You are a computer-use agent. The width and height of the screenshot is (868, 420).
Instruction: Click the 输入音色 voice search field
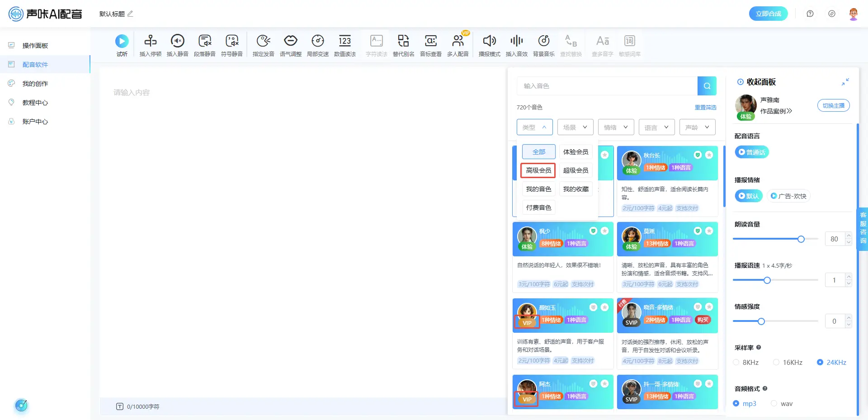pos(607,86)
